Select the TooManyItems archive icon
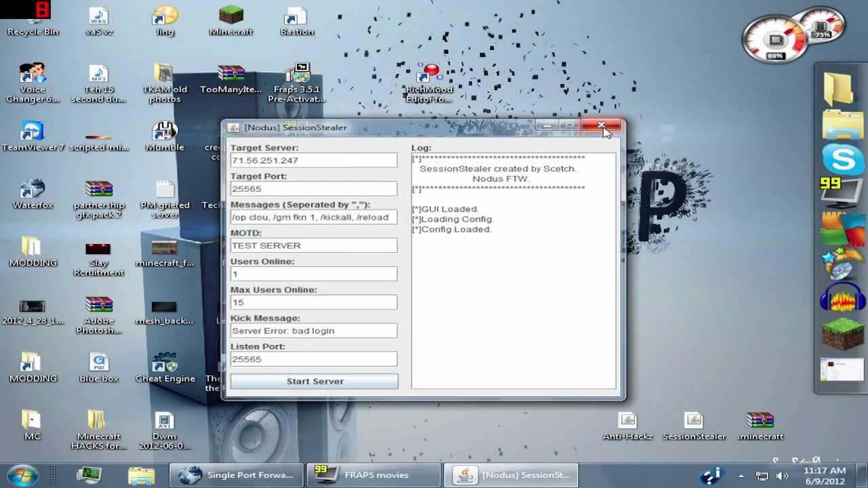 click(231, 79)
